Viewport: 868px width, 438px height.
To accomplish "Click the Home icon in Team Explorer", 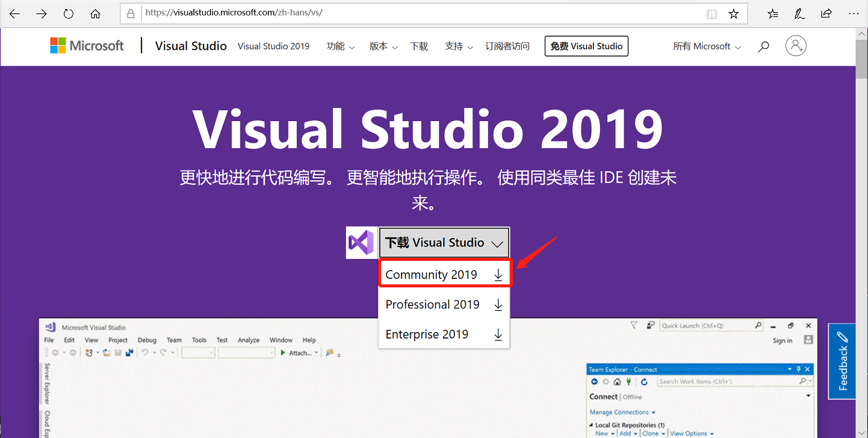I will tap(617, 381).
